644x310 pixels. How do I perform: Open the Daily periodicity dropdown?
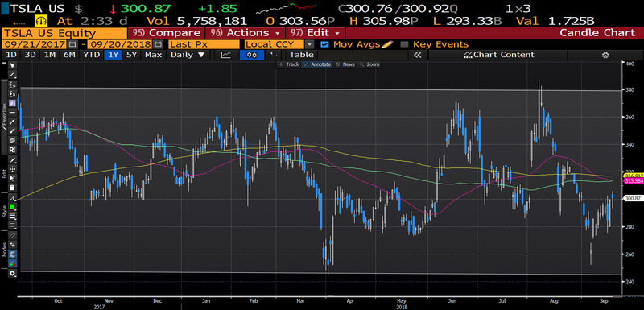coord(188,55)
